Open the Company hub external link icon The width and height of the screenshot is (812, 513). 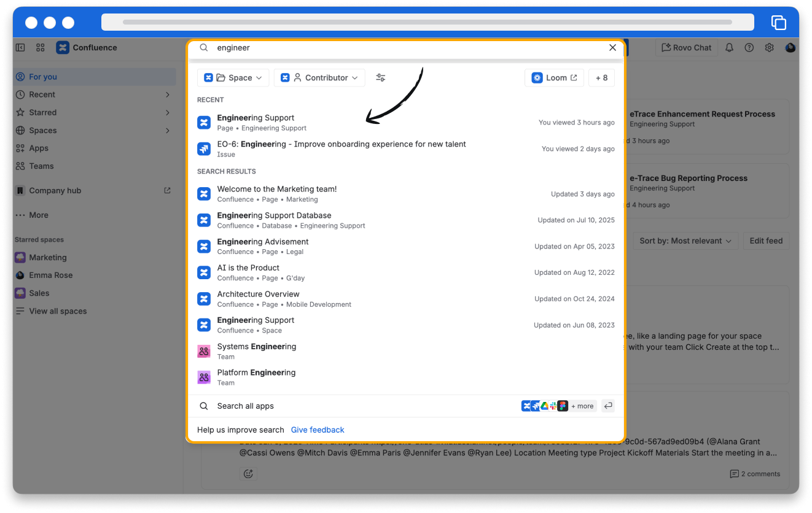167,190
